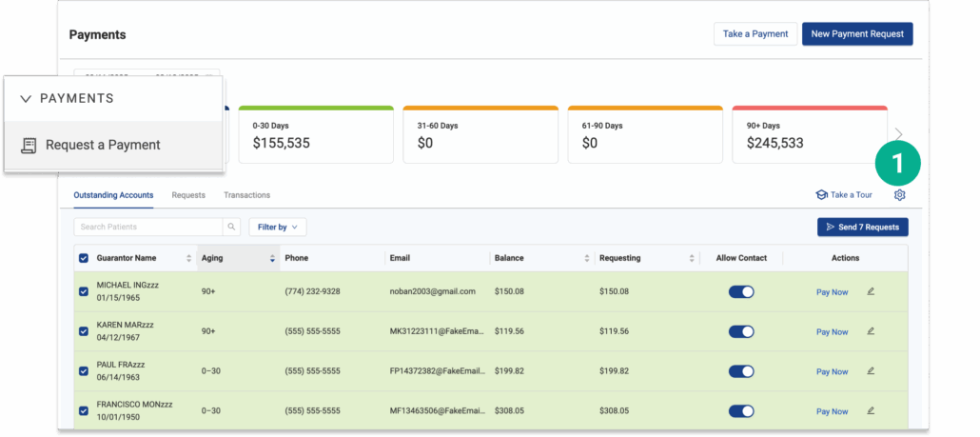Screen dimensions: 980x437
Task: Toggle Allow Contact for Michael INGzzz
Action: [x=741, y=291]
